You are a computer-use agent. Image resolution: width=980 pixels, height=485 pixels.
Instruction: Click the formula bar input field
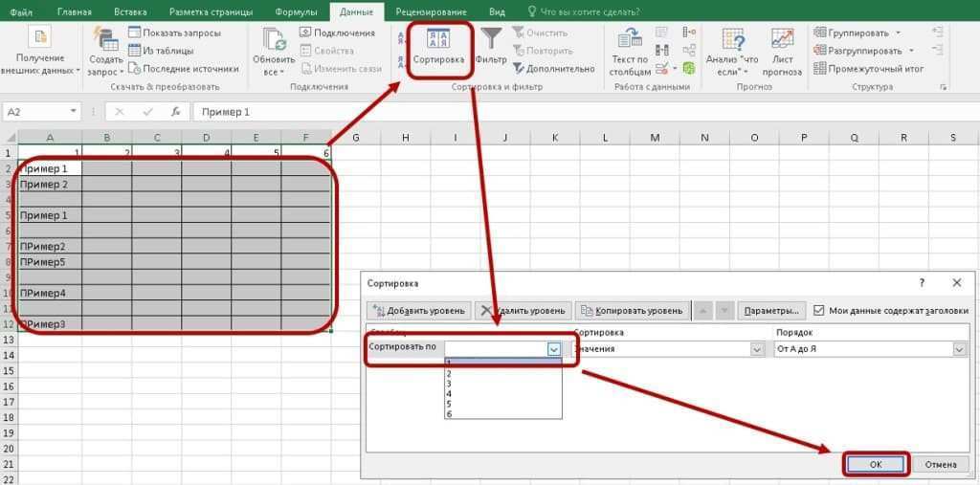[574, 112]
